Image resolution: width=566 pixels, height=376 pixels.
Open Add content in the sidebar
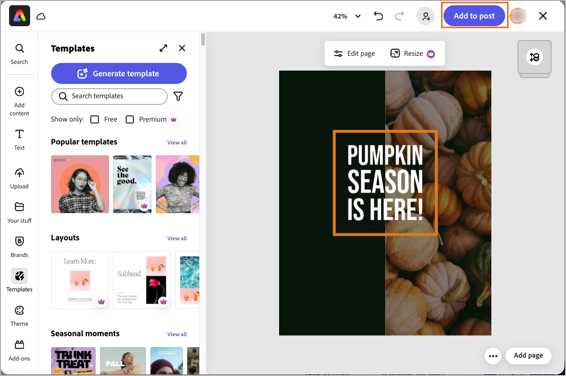coord(19,101)
